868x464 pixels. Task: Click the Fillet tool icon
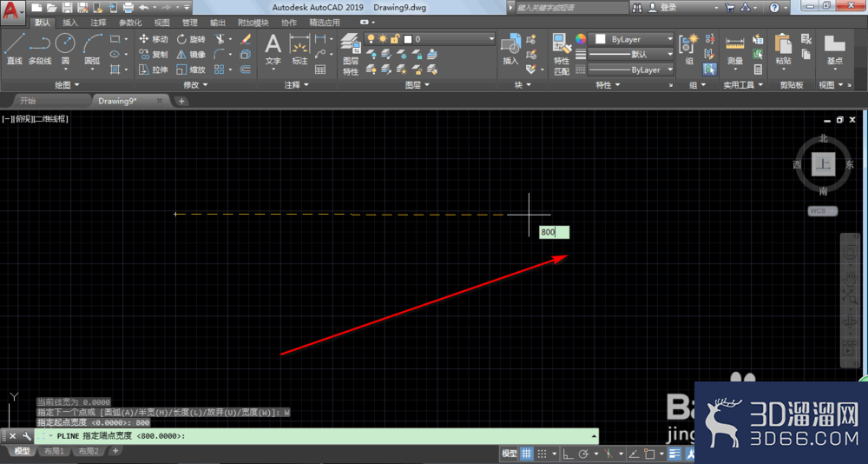tap(220, 55)
